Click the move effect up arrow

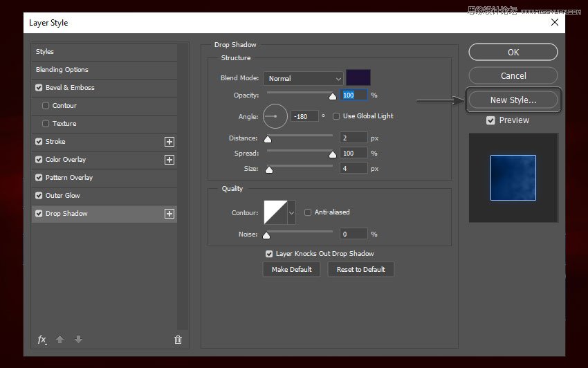[61, 340]
